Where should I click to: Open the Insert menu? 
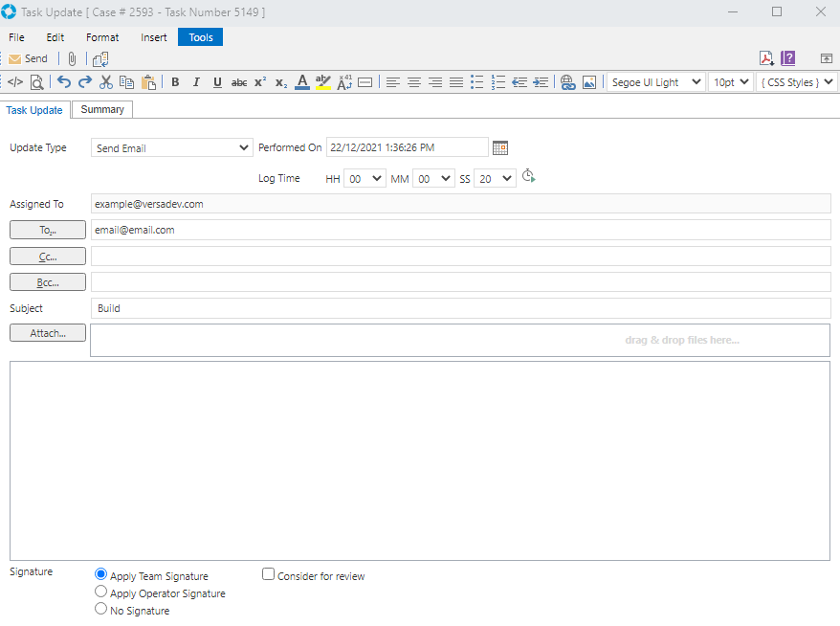coord(153,36)
